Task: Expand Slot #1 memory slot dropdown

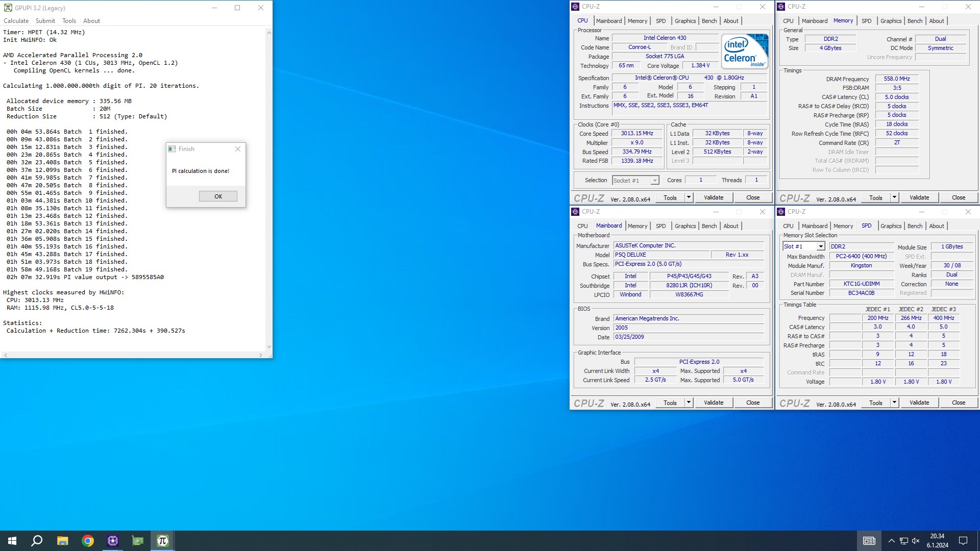Action: [821, 246]
